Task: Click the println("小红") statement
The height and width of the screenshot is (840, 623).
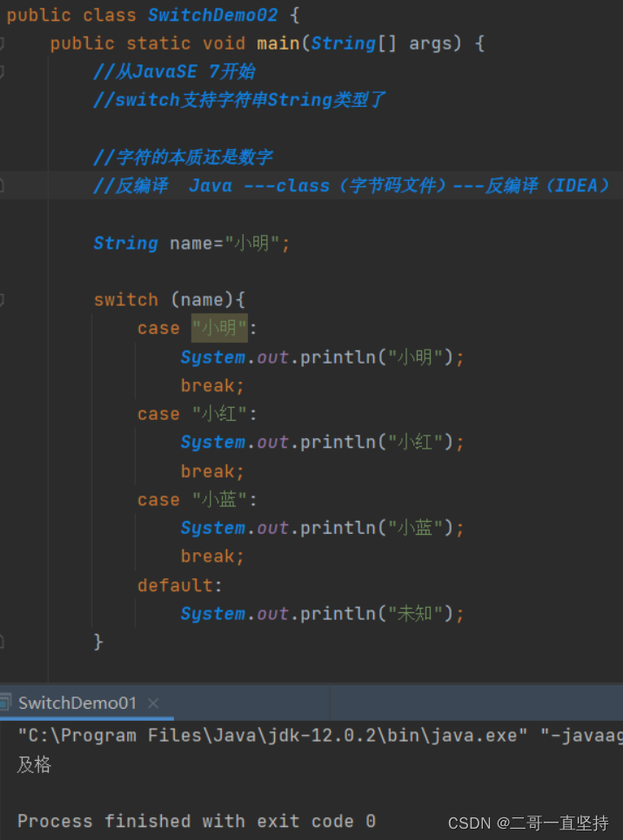Action: pos(322,442)
